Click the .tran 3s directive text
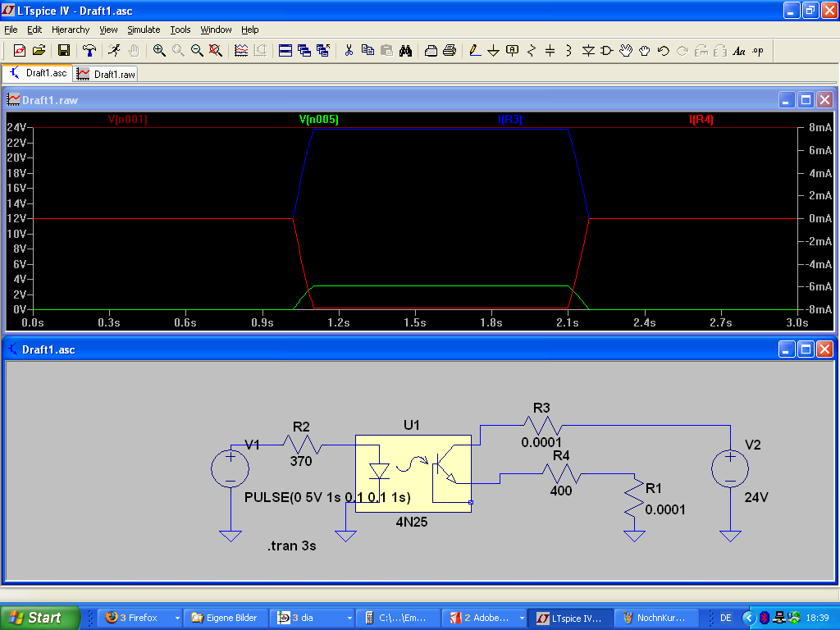Screen dimensions: 840x630 tap(292, 546)
